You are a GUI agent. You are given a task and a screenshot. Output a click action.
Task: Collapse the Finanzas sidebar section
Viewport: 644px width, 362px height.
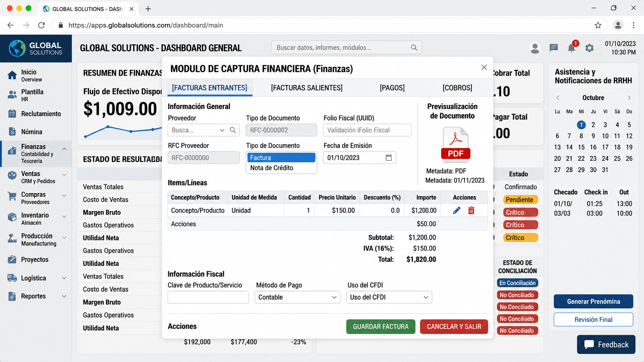(64, 149)
